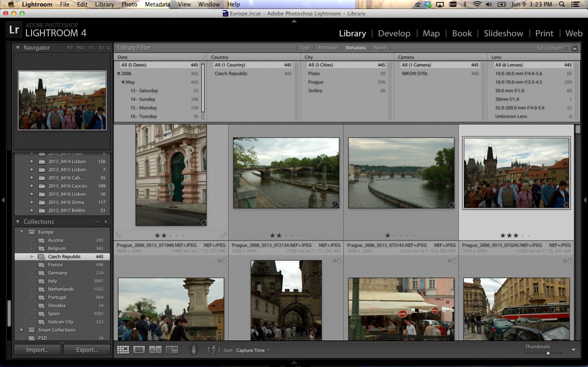The image size is (588, 367).
Task: Collapse the 2006 date tree
Action: [x=119, y=74]
